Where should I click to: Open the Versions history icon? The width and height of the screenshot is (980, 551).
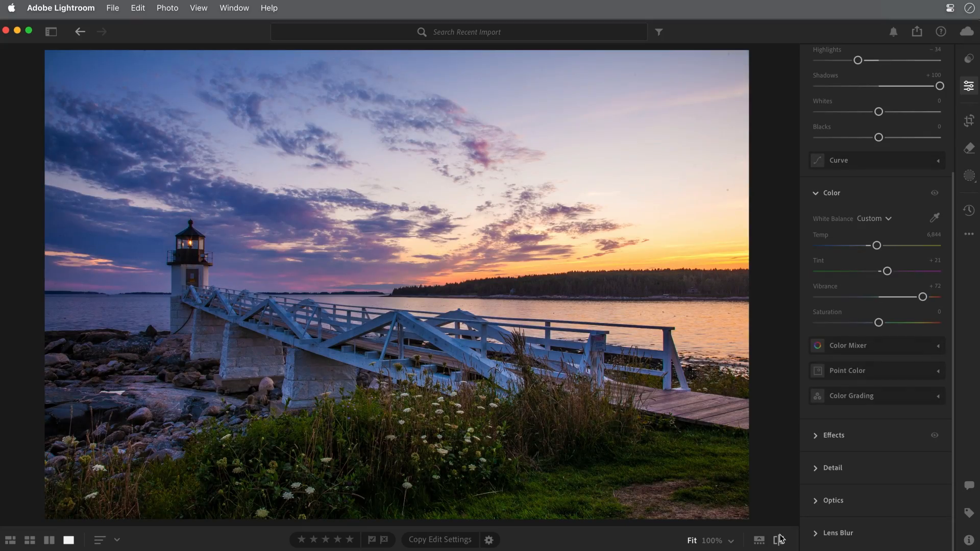[969, 210]
